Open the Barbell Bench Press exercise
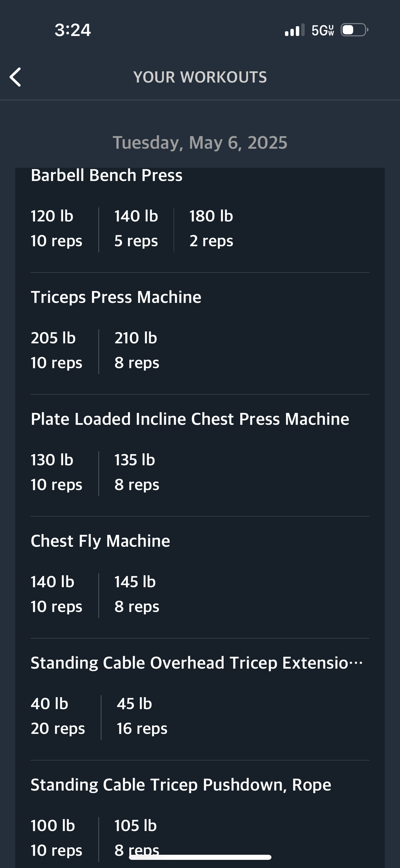400x868 pixels. (x=107, y=175)
